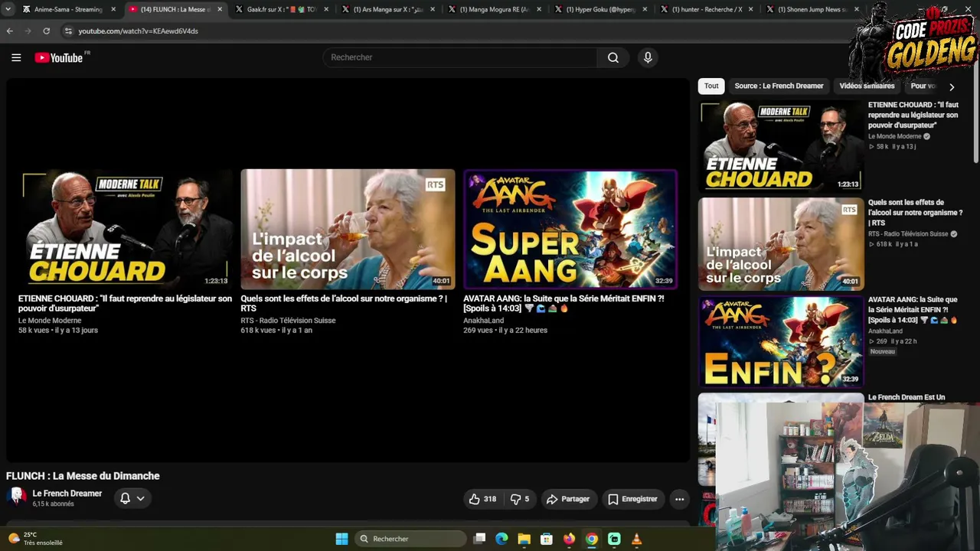Screen dimensions: 980x551
Task: Play end-screen Super Aang thumbnail
Action: (570, 229)
